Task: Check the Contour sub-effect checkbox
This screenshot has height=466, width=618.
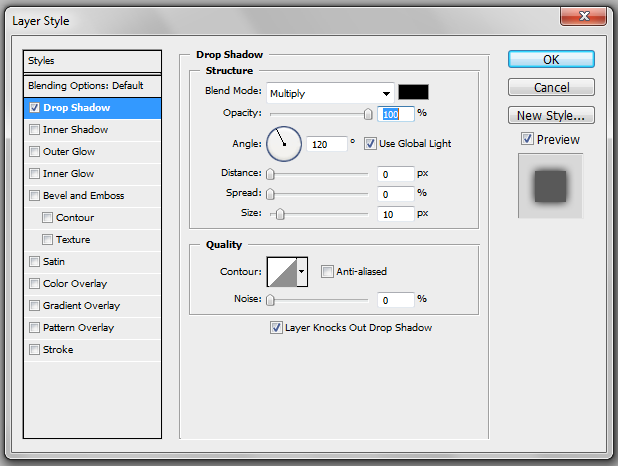Action: pyautogui.click(x=47, y=218)
